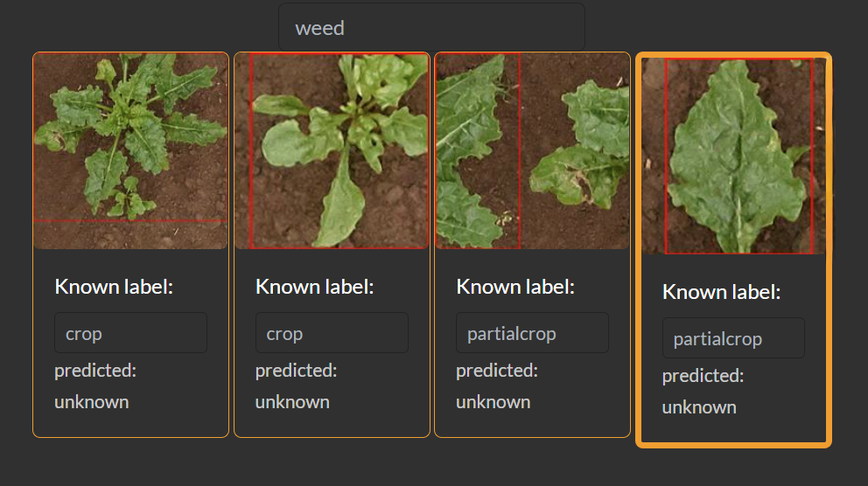Image resolution: width=868 pixels, height=486 pixels.
Task: Click the 'unknown' prediction in first card
Action: (x=91, y=402)
